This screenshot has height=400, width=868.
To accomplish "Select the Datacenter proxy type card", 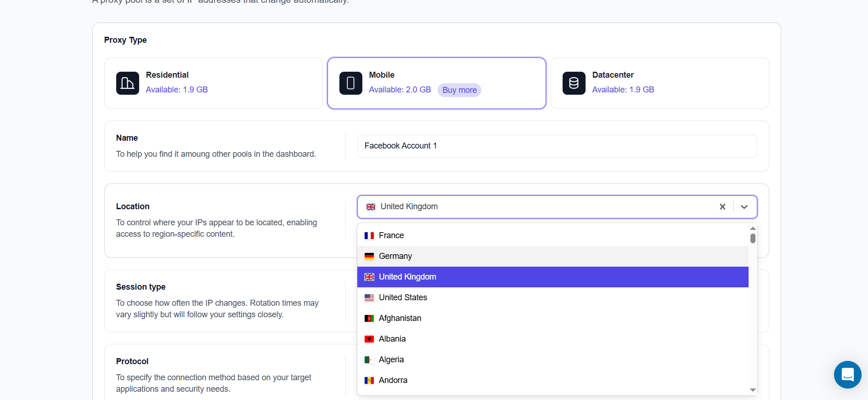I will point(660,83).
